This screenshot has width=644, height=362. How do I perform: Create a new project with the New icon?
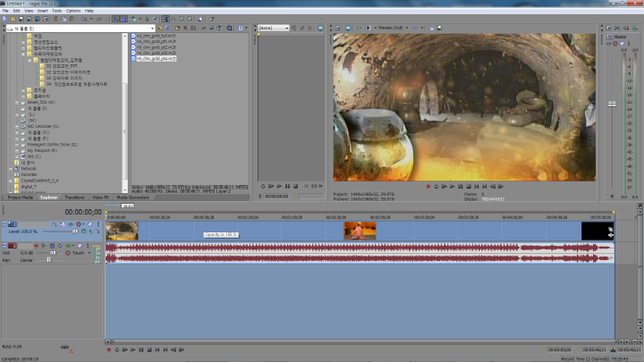click(x=4, y=19)
